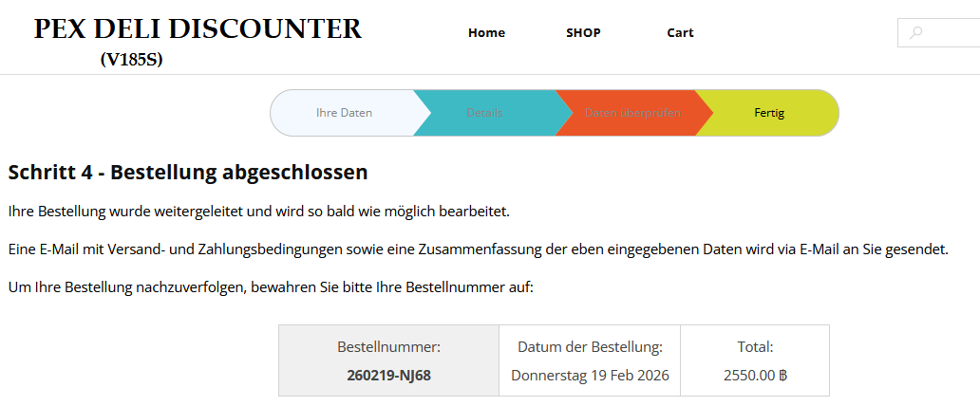This screenshot has height=406, width=980.
Task: Click the search magnifier icon
Action: (x=915, y=33)
